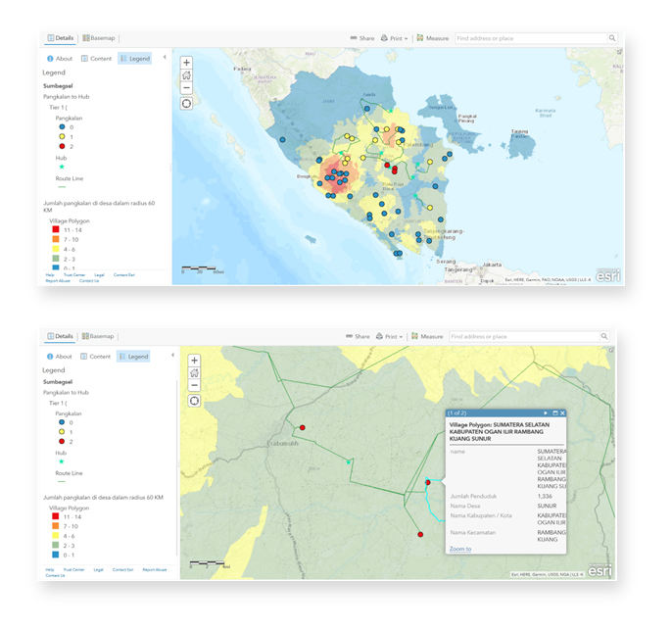Select Legend section in upper window
672x630 pixels.
pos(134,58)
